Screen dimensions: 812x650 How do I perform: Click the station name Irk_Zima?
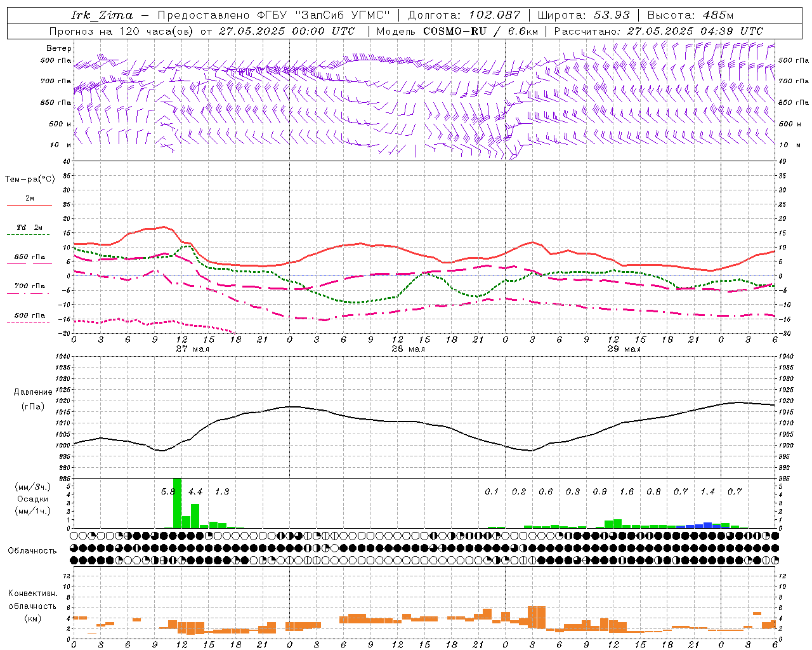click(x=102, y=15)
